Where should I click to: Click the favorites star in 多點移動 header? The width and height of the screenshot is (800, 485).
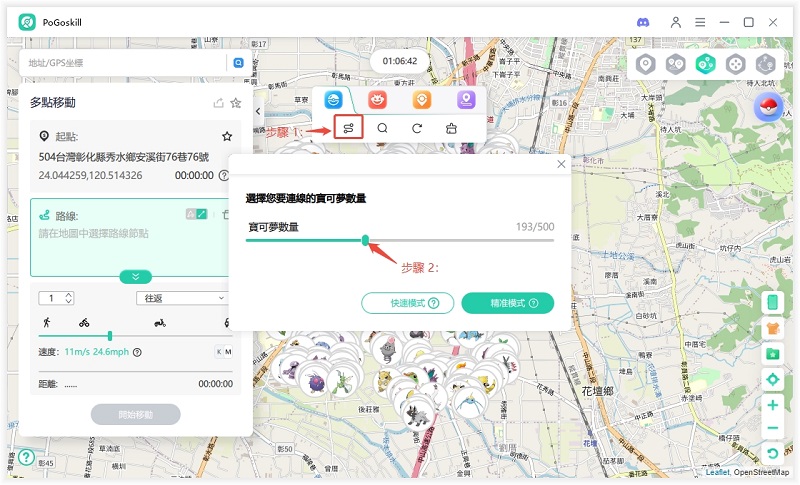pos(235,103)
